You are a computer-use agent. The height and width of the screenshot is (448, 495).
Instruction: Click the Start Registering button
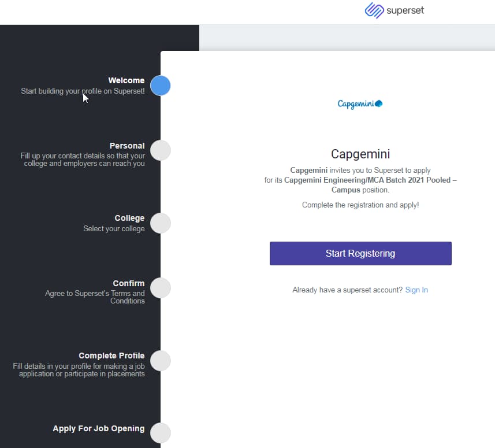pos(360,253)
